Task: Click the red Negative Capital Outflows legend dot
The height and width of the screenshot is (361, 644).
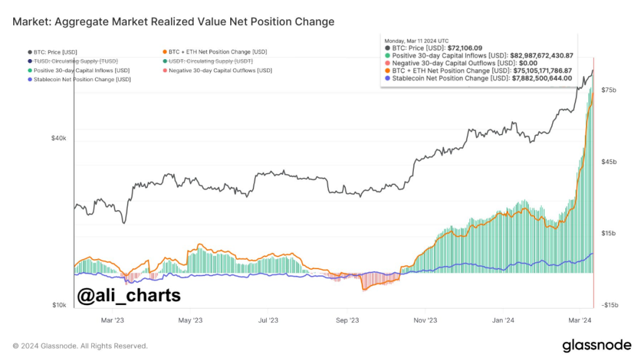Action: [165, 70]
